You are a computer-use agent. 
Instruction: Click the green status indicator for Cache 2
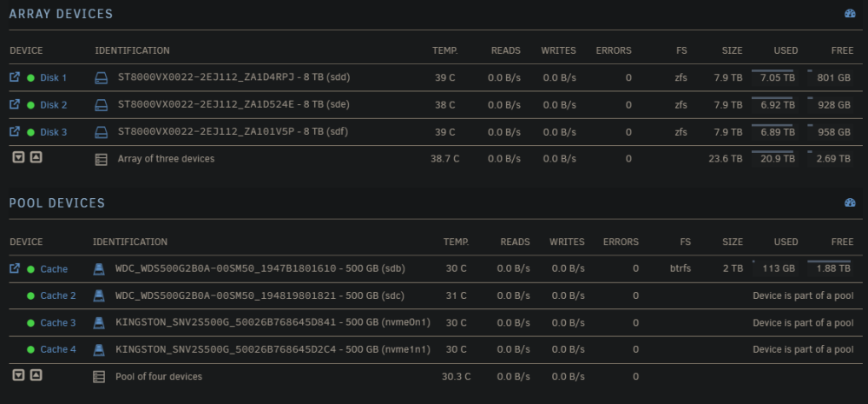pos(31,296)
